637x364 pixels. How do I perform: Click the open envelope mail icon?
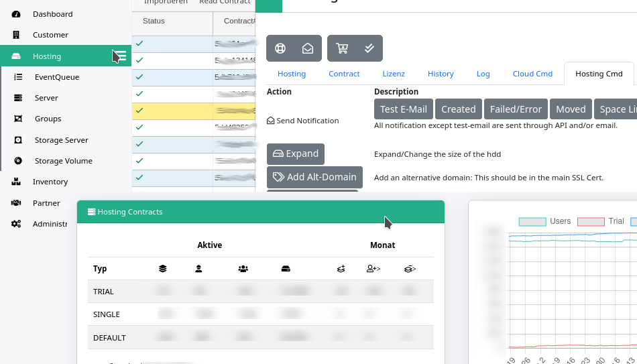[x=307, y=48]
